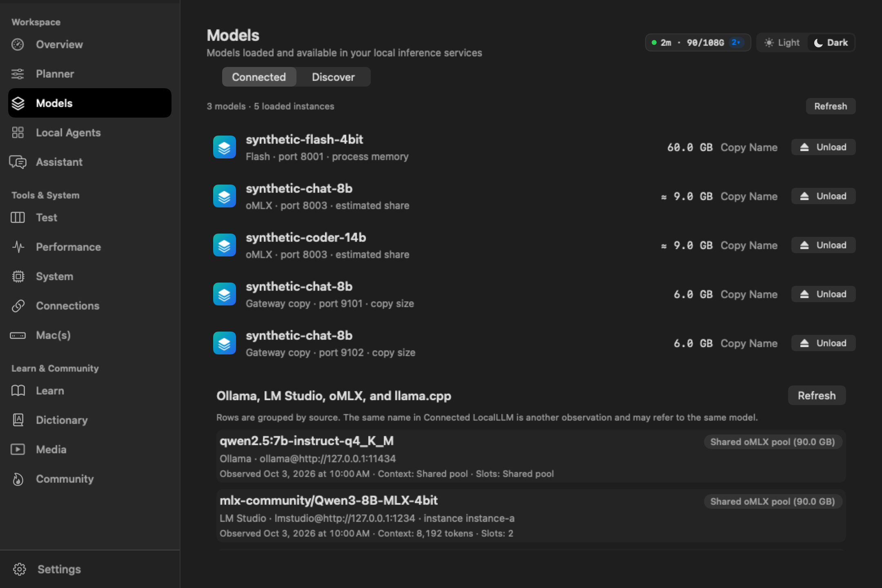Expand the blue 2 status badge dropdown
This screenshot has height=588, width=882.
point(736,42)
